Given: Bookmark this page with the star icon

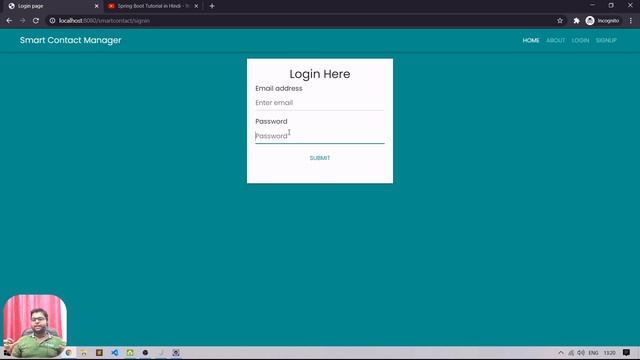Looking at the screenshot, I should point(560,20).
